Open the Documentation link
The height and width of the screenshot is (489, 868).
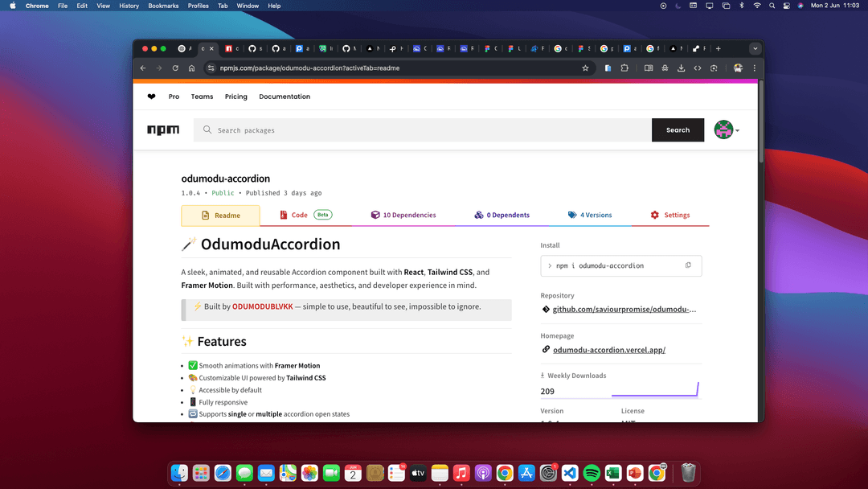(285, 97)
